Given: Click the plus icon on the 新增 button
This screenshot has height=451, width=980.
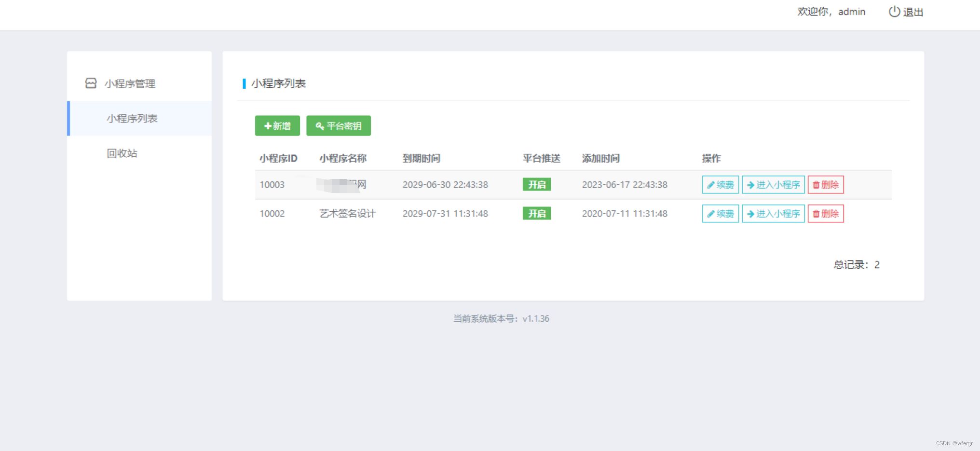Looking at the screenshot, I should point(268,126).
